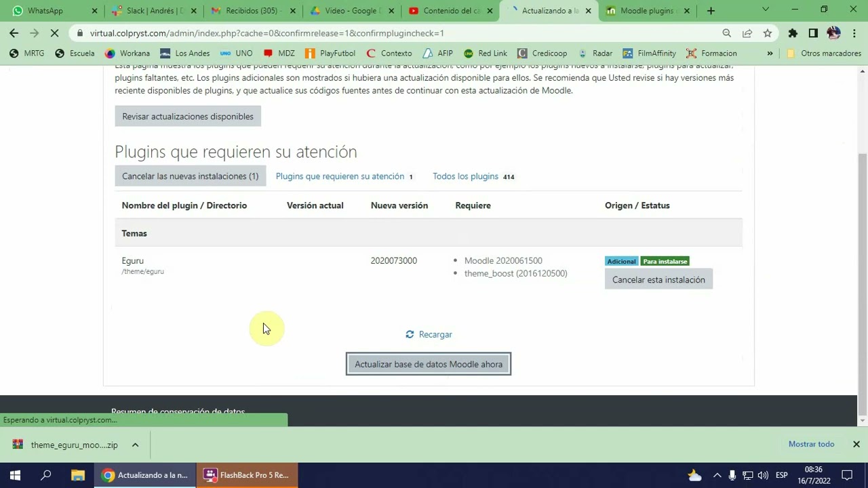Viewport: 868px width, 488px height.
Task: Open downloaded theme_eguru zip file
Action: point(67,445)
